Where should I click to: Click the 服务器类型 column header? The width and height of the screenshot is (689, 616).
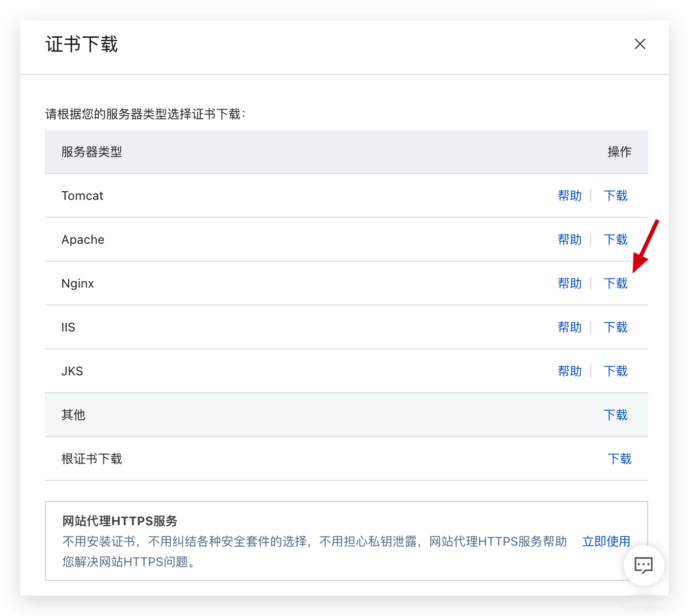[92, 152]
